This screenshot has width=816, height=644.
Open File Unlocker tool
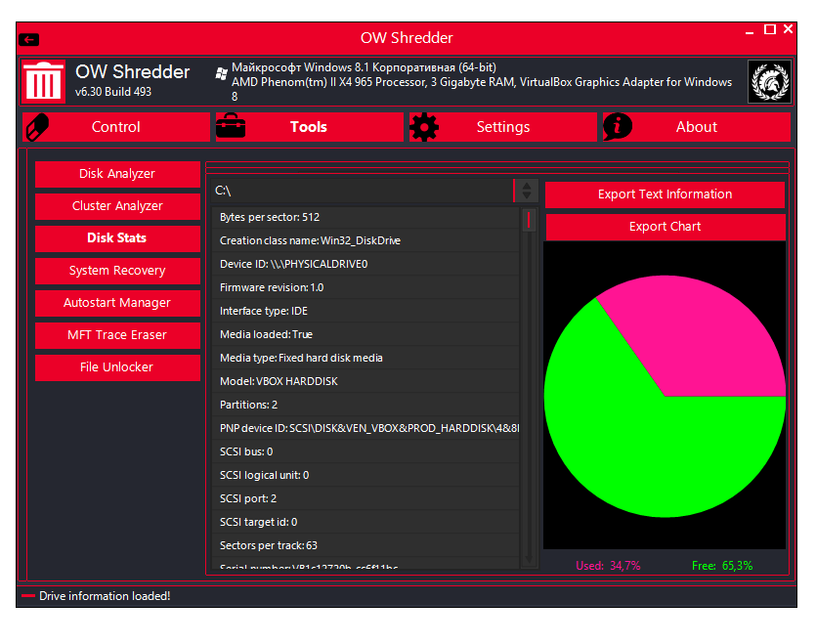[x=117, y=367]
